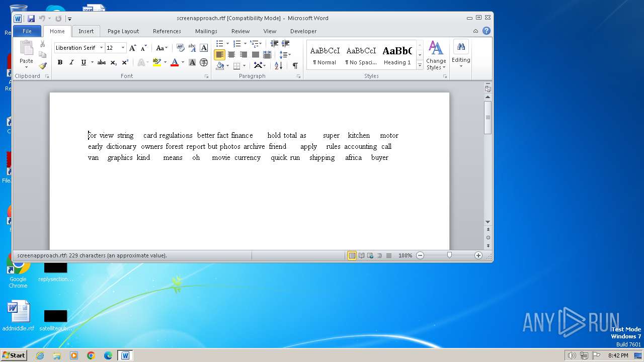
Task: Apply superscript formatting
Action: coord(125,62)
